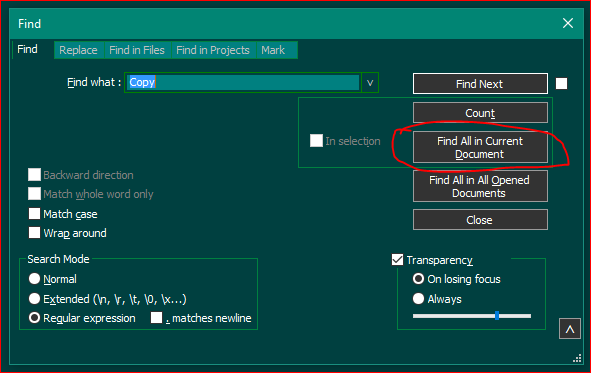Click the Count button
This screenshot has width=591, height=373.
480,113
